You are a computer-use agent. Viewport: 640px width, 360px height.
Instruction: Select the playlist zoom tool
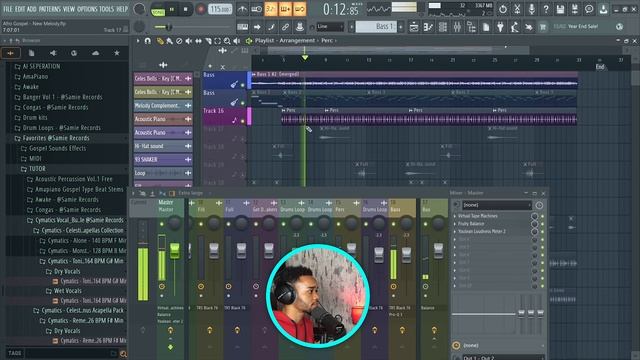click(x=227, y=41)
